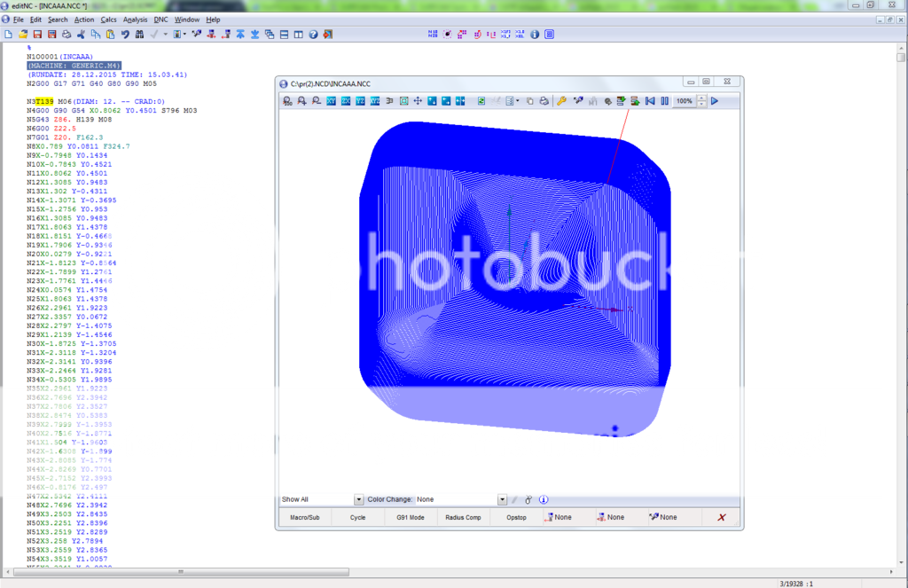Pause the backplot animation
Viewport: 908px width, 588px height.
(663, 101)
